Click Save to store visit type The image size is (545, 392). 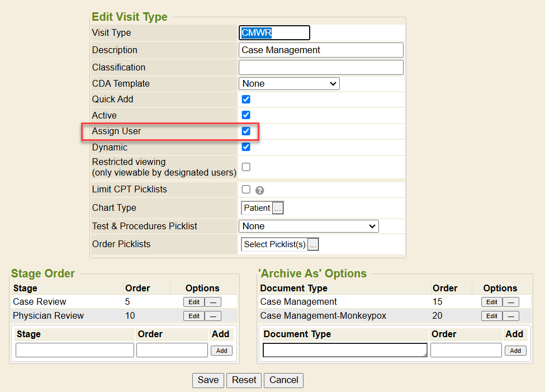click(208, 380)
